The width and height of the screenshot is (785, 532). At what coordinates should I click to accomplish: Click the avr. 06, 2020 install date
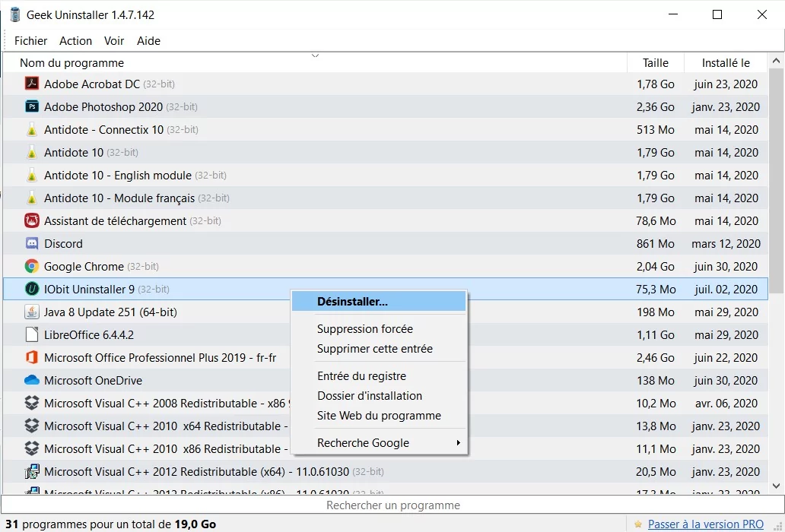[726, 404]
